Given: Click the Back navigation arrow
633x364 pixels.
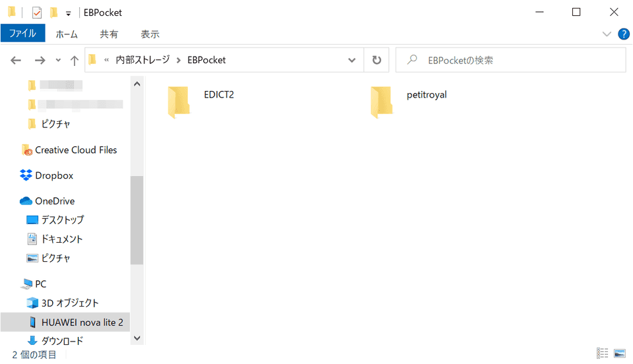Looking at the screenshot, I should pos(16,60).
